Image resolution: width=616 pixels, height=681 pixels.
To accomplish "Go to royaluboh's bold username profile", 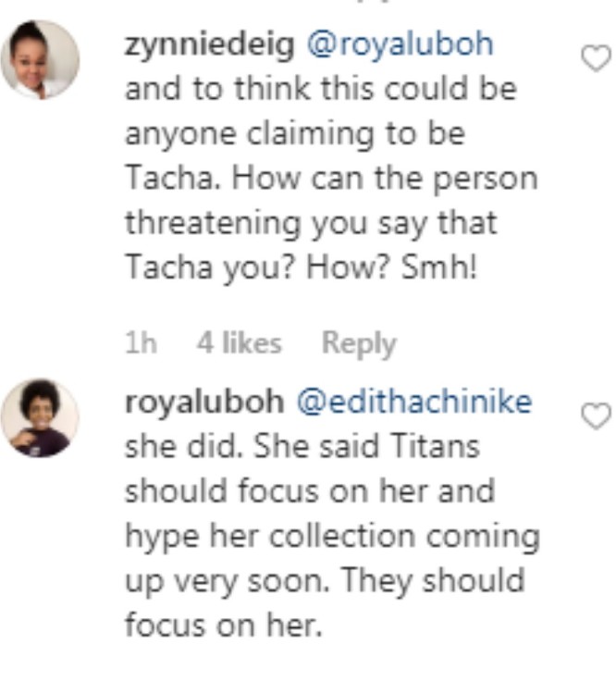I will click(x=204, y=402).
